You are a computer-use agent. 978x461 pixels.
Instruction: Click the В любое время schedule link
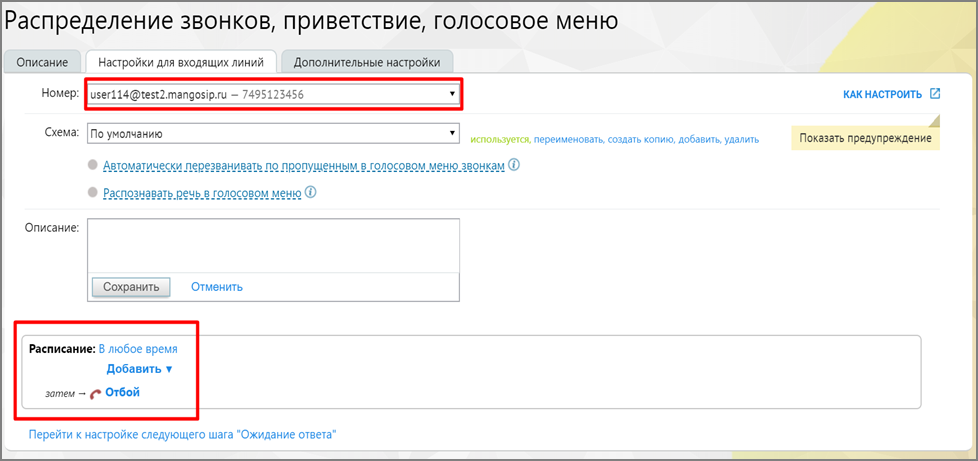[x=138, y=349]
